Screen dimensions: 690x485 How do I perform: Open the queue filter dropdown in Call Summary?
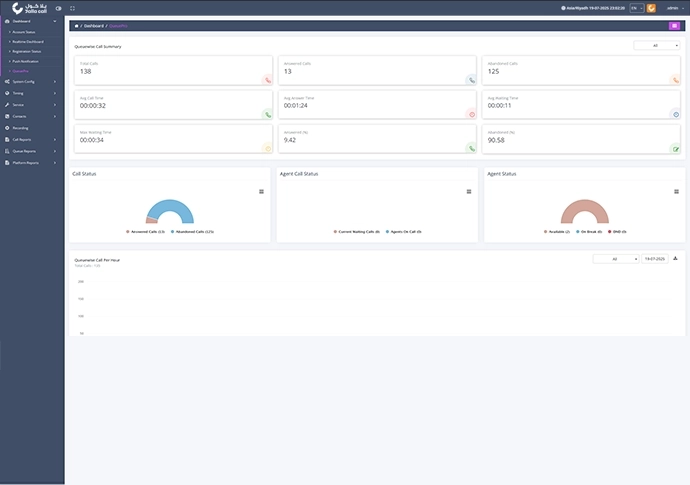click(656, 45)
